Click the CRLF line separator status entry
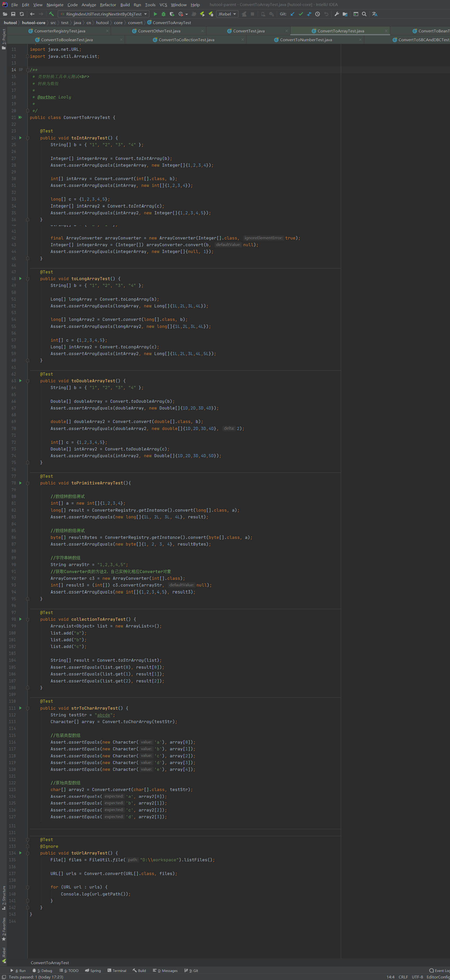The height and width of the screenshot is (980, 450). pos(403,977)
